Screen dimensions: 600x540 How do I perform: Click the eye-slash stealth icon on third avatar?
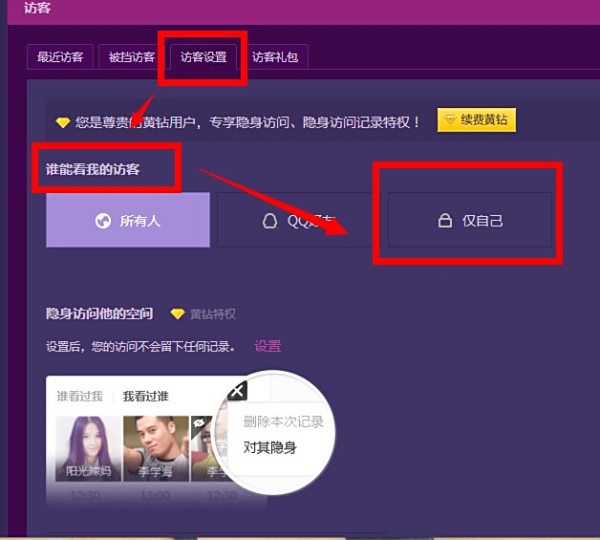(x=199, y=424)
